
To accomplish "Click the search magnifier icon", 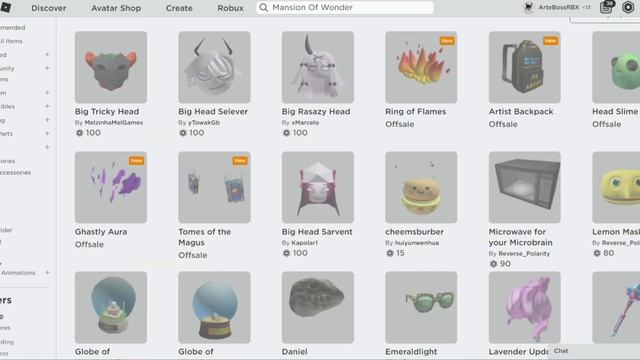I will coord(264,8).
